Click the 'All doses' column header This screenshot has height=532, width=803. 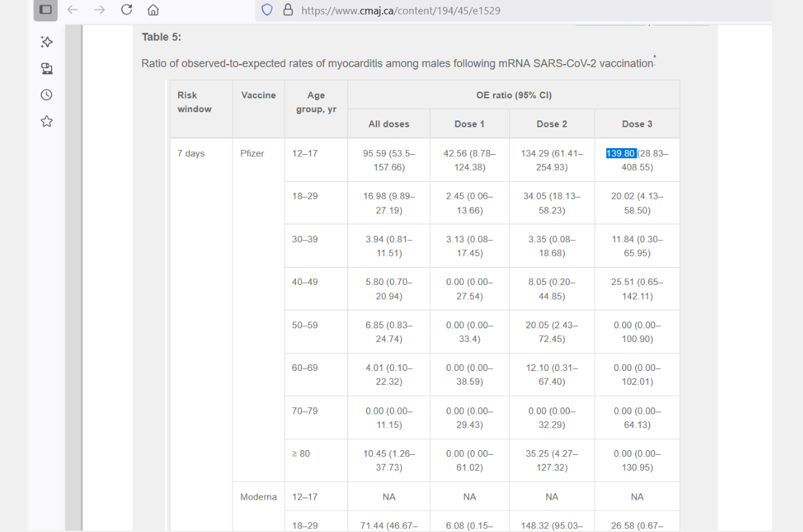pos(389,124)
